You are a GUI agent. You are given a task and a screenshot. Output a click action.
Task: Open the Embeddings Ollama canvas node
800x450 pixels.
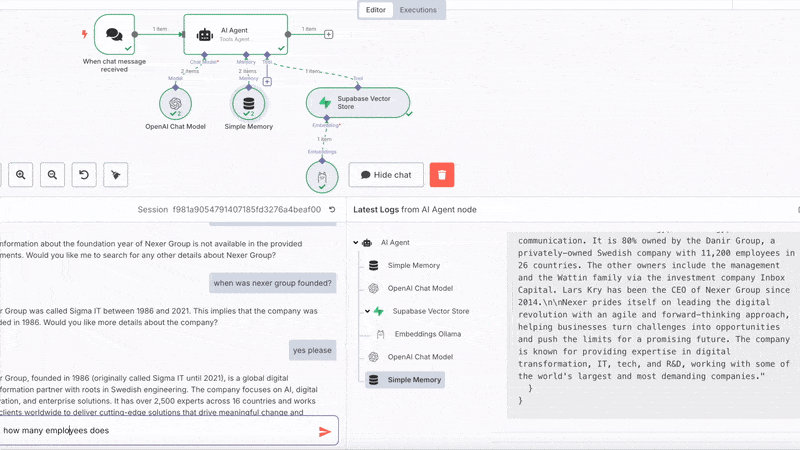322,177
